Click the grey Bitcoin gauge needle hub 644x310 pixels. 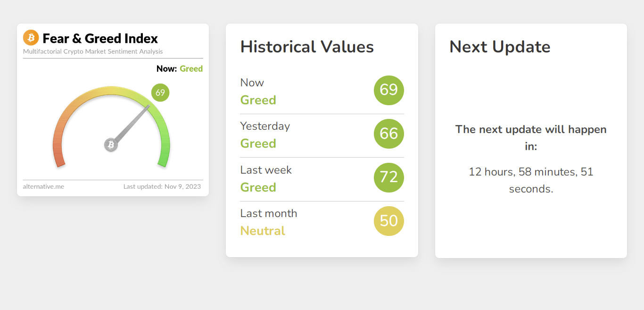click(111, 145)
